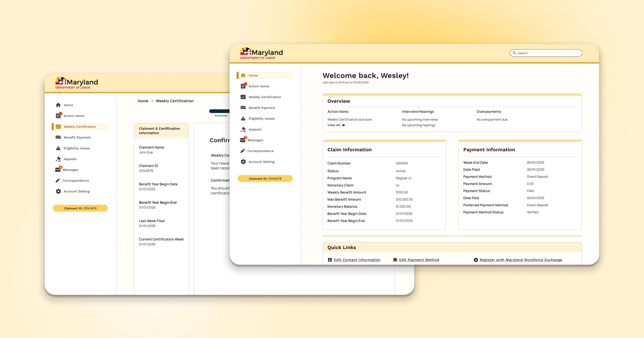Click the Maryland Department of Labor logo

tap(261, 53)
